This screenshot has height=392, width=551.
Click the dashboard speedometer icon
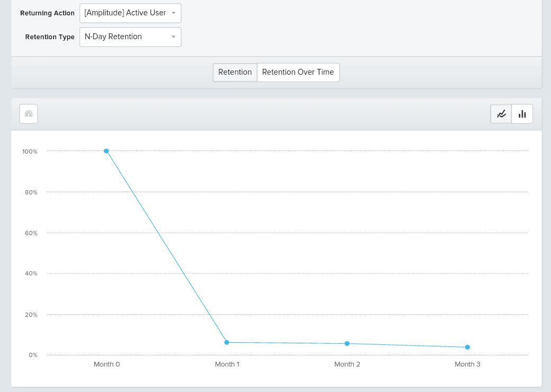pos(28,113)
